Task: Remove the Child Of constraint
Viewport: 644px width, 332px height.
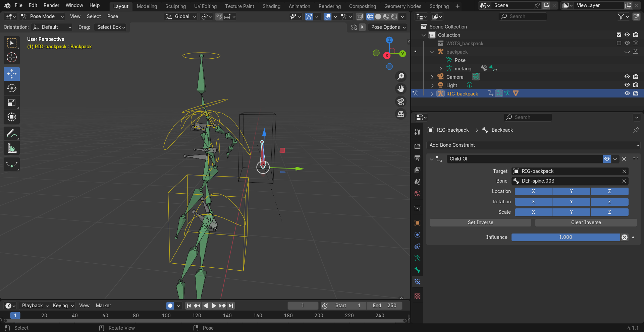Action: point(624,159)
